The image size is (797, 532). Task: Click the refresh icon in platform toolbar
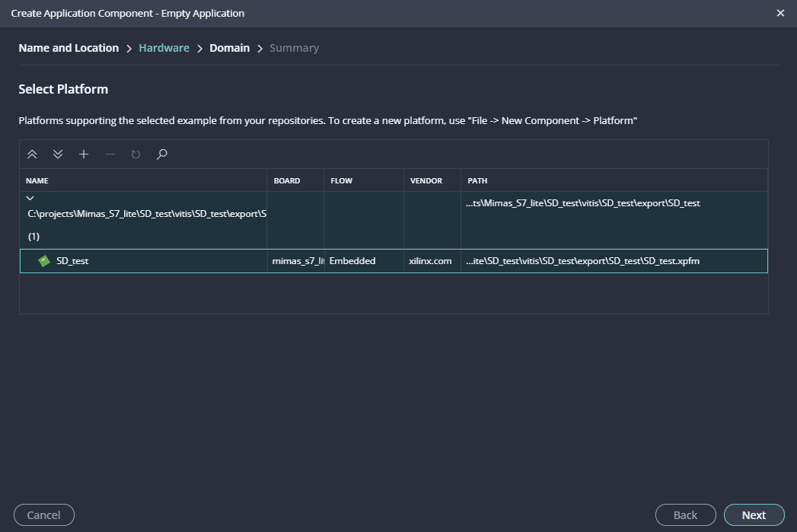coord(135,155)
